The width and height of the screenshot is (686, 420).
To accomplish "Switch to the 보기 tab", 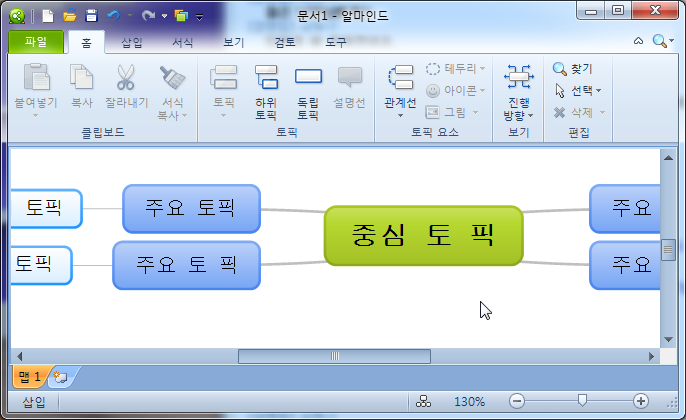I will pos(234,42).
